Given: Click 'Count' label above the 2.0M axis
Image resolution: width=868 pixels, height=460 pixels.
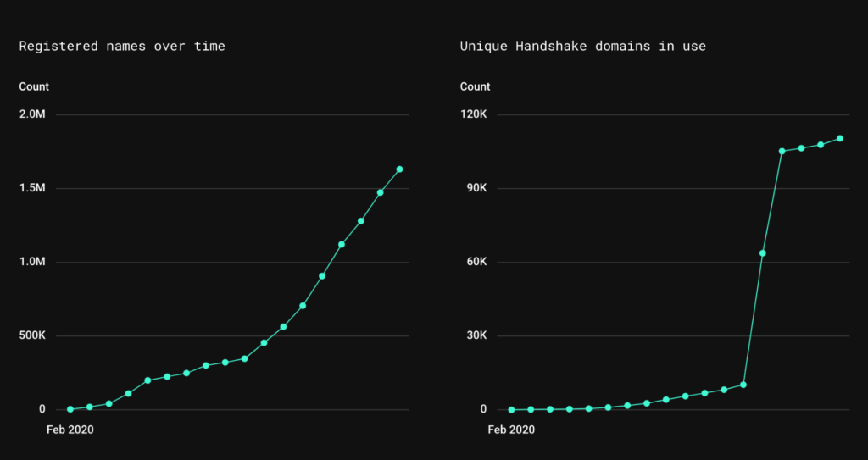Looking at the screenshot, I should pyautogui.click(x=34, y=87).
